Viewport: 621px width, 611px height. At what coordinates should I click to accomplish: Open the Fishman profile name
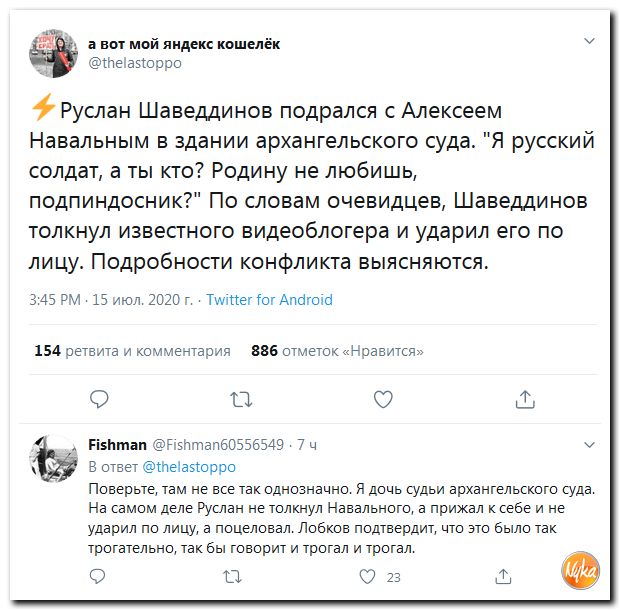point(117,445)
